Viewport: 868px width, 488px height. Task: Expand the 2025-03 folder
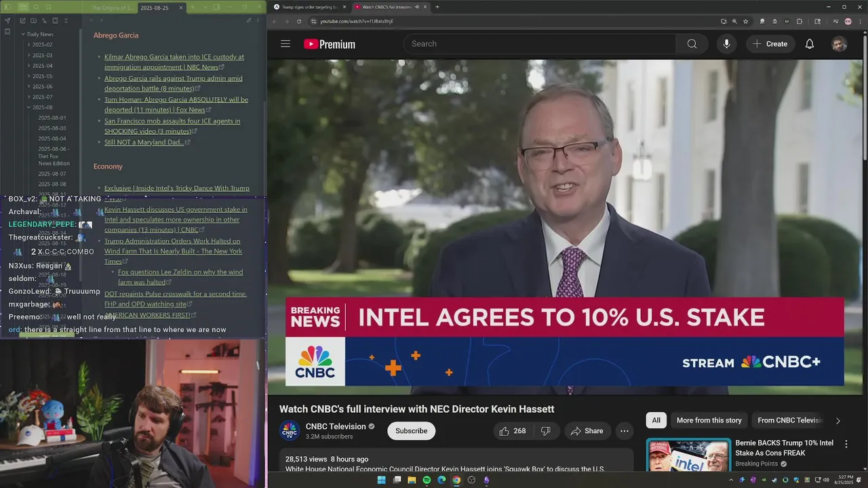tap(29, 55)
